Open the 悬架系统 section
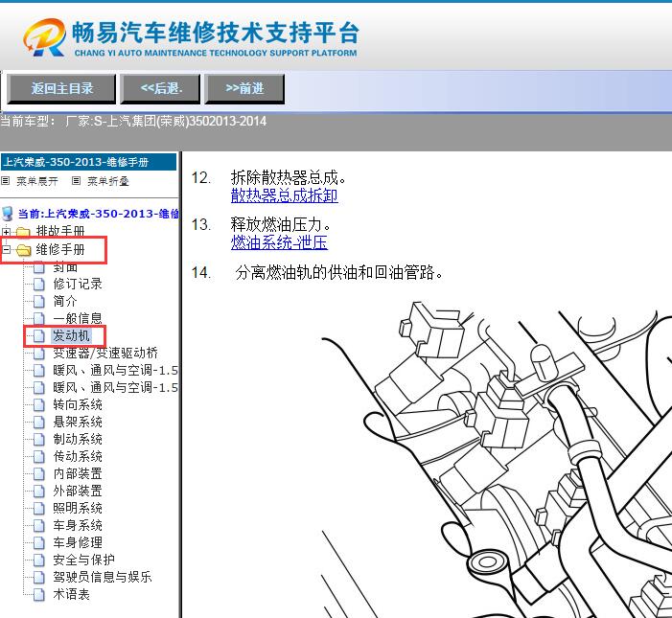The height and width of the screenshot is (618, 672). (x=78, y=422)
